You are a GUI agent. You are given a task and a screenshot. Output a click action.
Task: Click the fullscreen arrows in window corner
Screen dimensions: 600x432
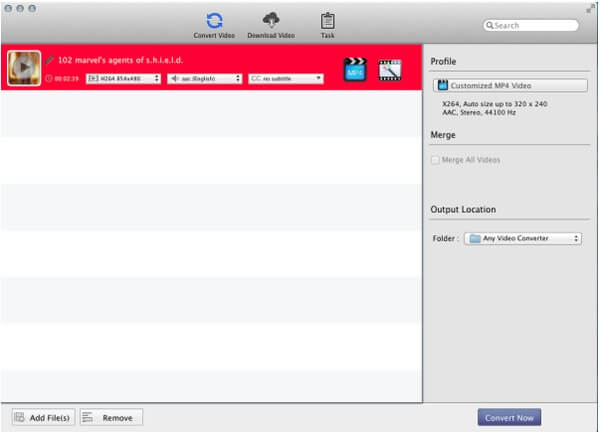pyautogui.click(x=590, y=8)
